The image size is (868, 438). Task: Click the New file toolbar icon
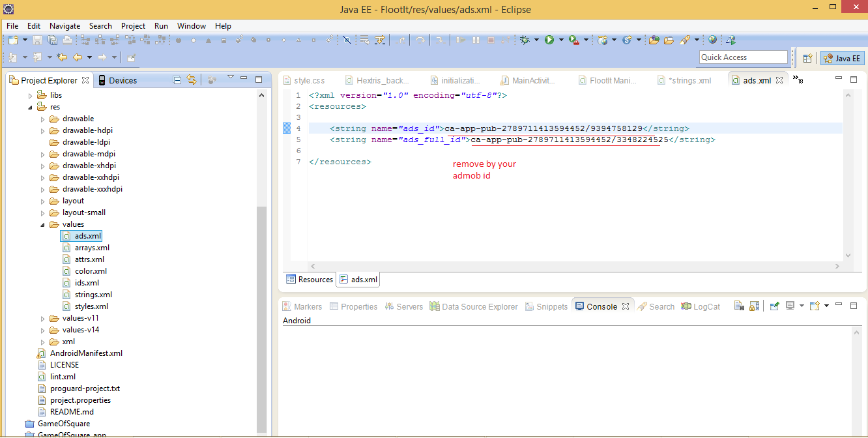(13, 40)
